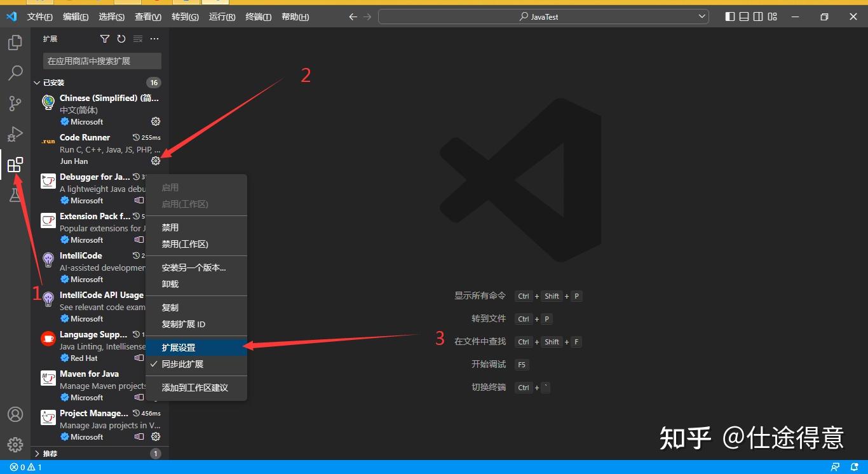Click the clear extensions search results icon

point(138,39)
